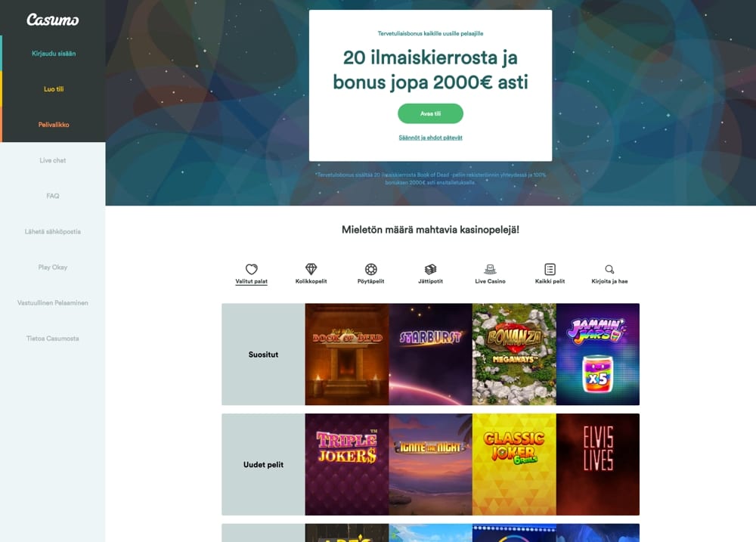
Task: Launch the Book of Dead game thumbnail
Action: 347,355
